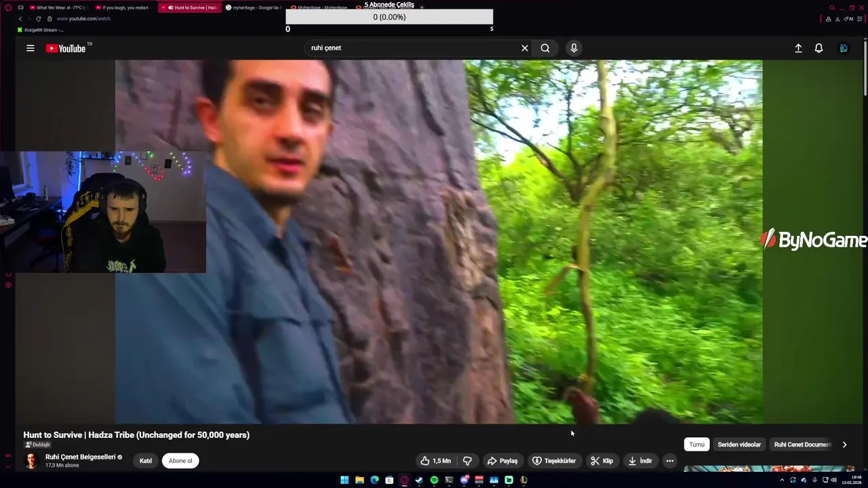Open the browser downloads icon
The height and width of the screenshot is (488, 868).
click(x=837, y=19)
